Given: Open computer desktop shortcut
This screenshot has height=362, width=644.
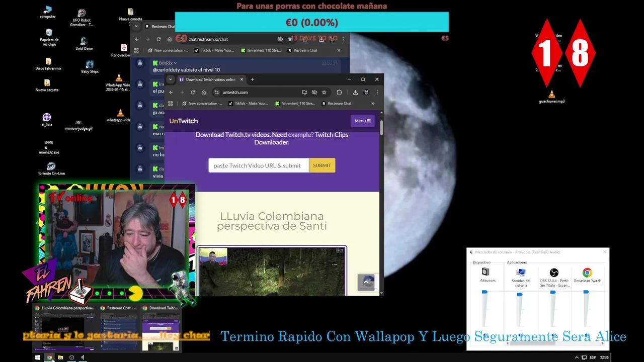Looking at the screenshot, I should click(x=48, y=13).
